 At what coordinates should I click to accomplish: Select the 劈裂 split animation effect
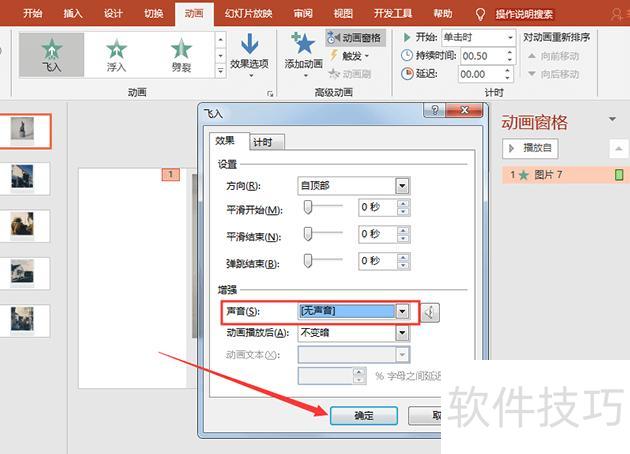(x=181, y=55)
